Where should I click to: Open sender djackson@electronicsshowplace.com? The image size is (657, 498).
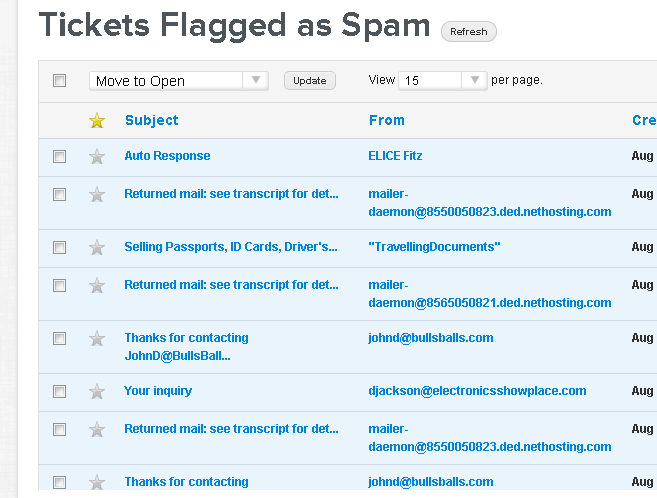(477, 391)
